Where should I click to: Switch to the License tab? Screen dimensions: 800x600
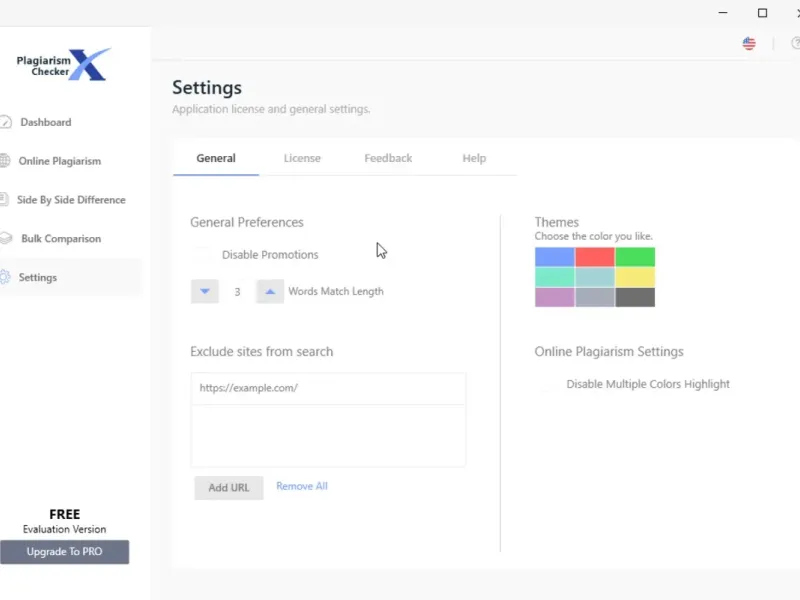click(x=302, y=158)
